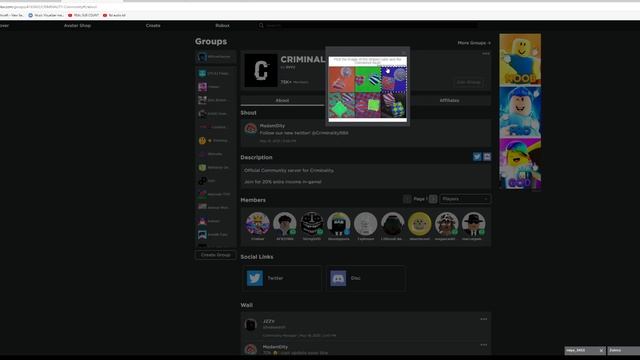Screen dimensions: 640x360
Task: Go to previous members page
Action: click(407, 199)
